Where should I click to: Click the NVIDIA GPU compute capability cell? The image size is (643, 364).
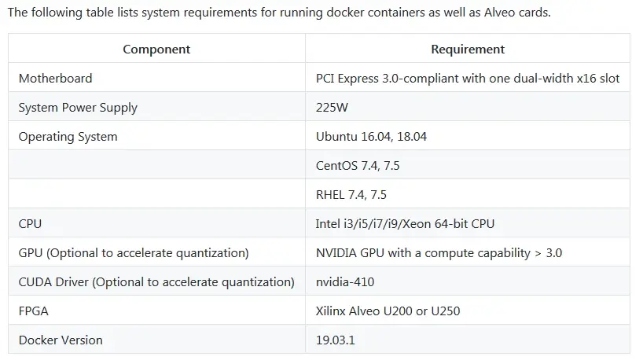tap(439, 252)
